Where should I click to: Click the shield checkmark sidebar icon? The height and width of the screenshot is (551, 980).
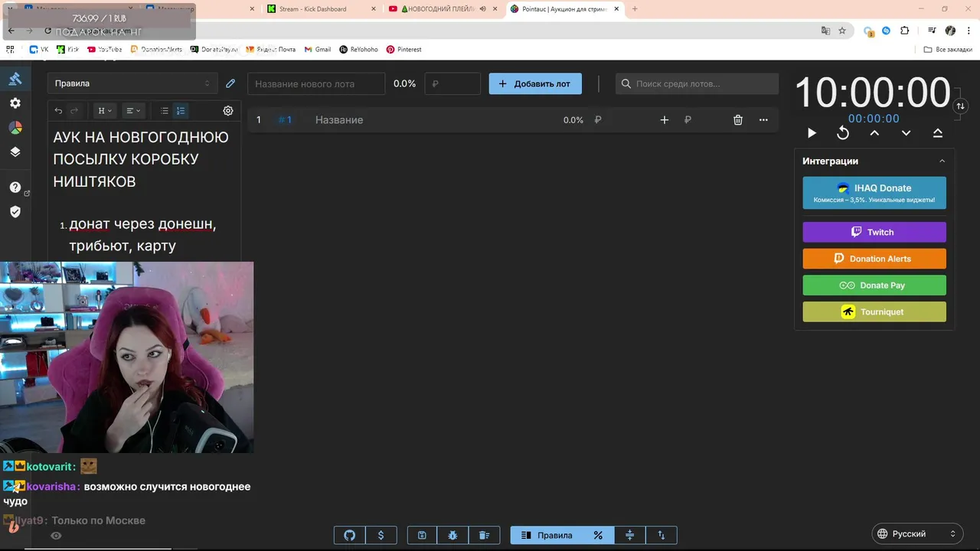point(15,212)
